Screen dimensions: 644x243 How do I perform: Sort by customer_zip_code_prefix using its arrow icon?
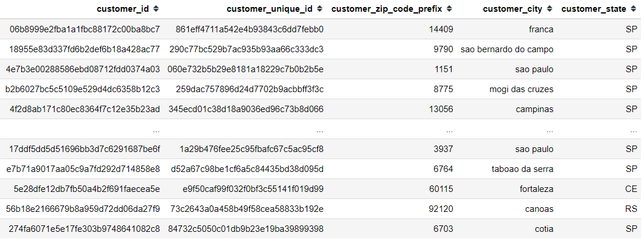pos(449,9)
